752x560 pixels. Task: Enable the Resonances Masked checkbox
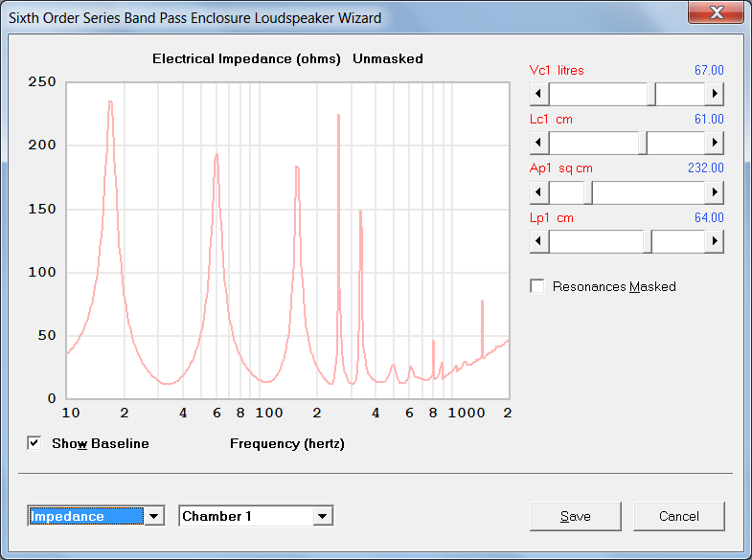[537, 286]
